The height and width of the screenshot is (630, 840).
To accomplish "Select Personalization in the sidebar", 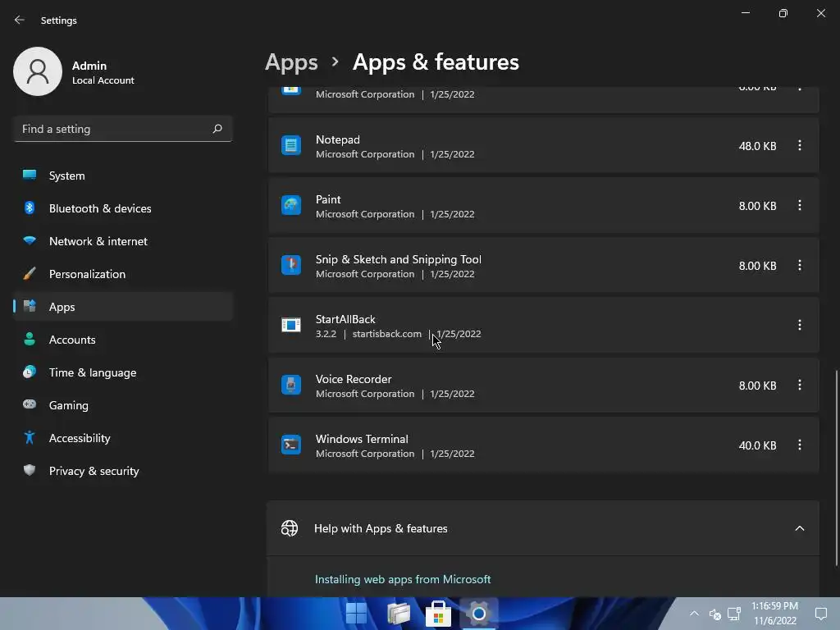I will tap(123, 274).
